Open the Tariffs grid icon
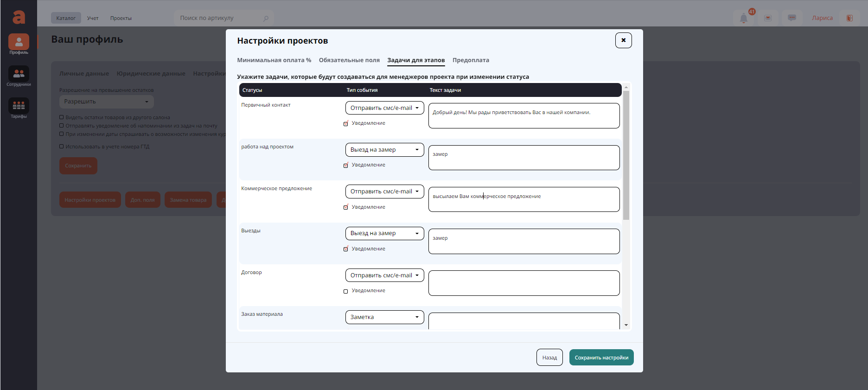The height and width of the screenshot is (390, 868). click(19, 106)
